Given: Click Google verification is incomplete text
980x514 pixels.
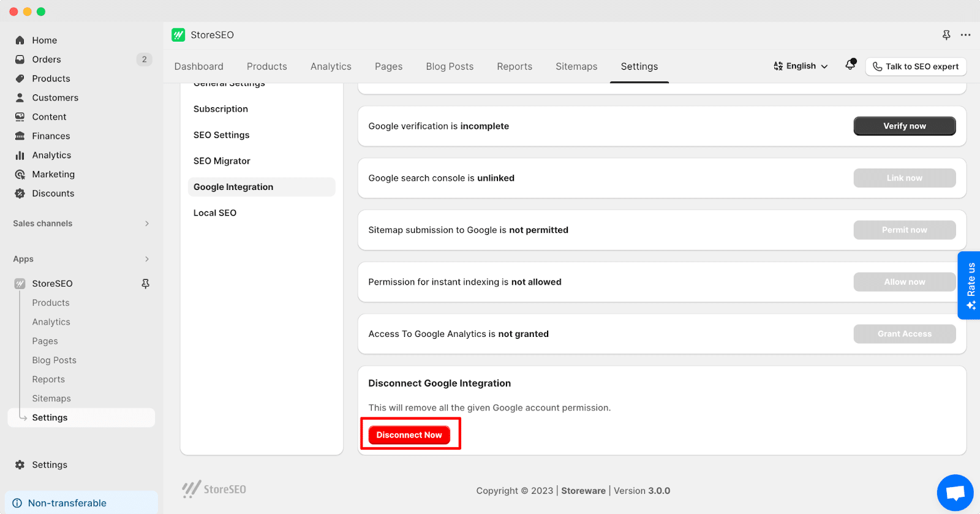Looking at the screenshot, I should [x=439, y=126].
